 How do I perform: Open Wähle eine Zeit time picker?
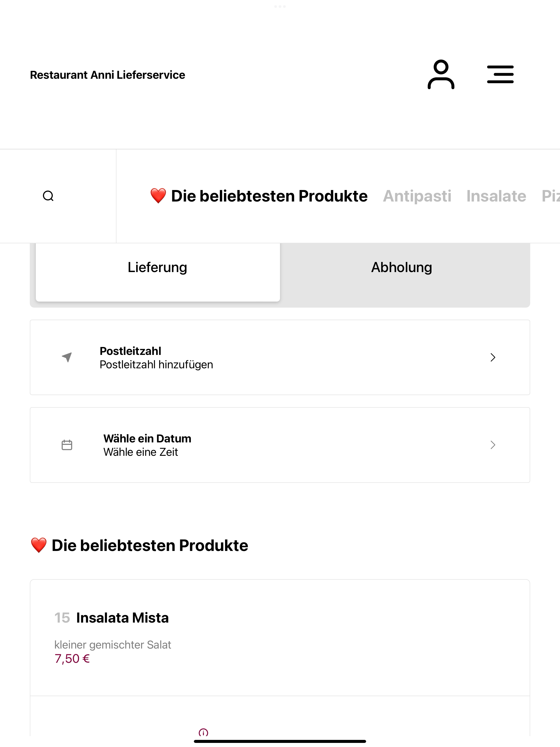[280, 445]
